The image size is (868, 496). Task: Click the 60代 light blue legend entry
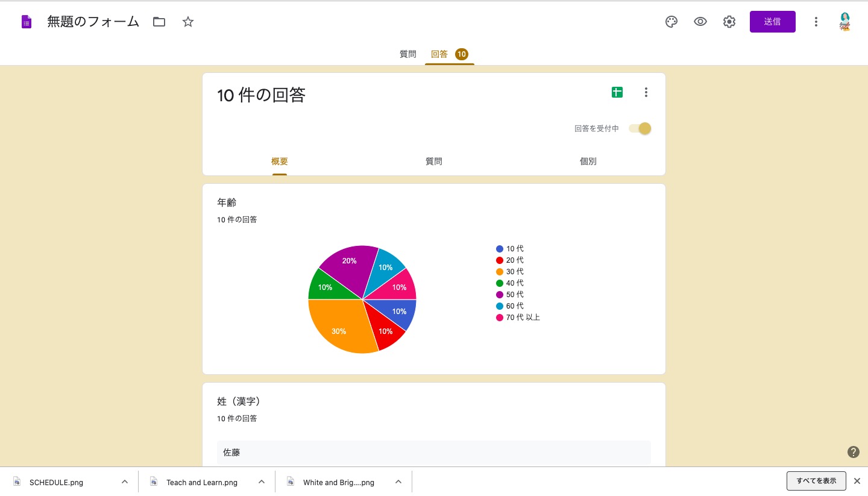point(510,306)
